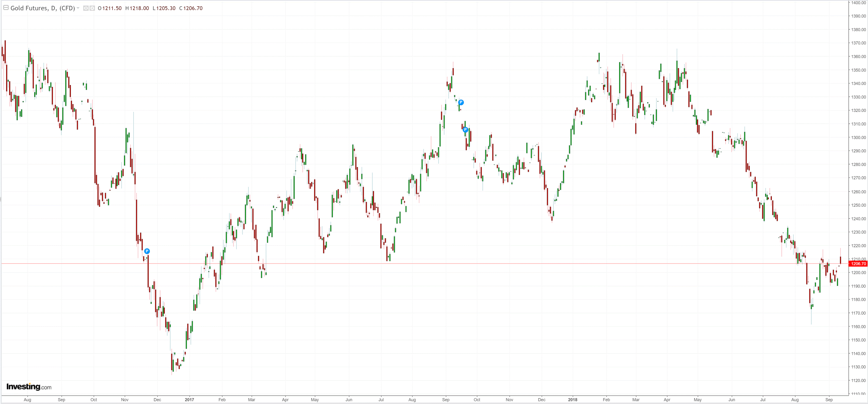Screen dimensions: 868x404
Task: Open the Investing.com logo link
Action: point(29,386)
